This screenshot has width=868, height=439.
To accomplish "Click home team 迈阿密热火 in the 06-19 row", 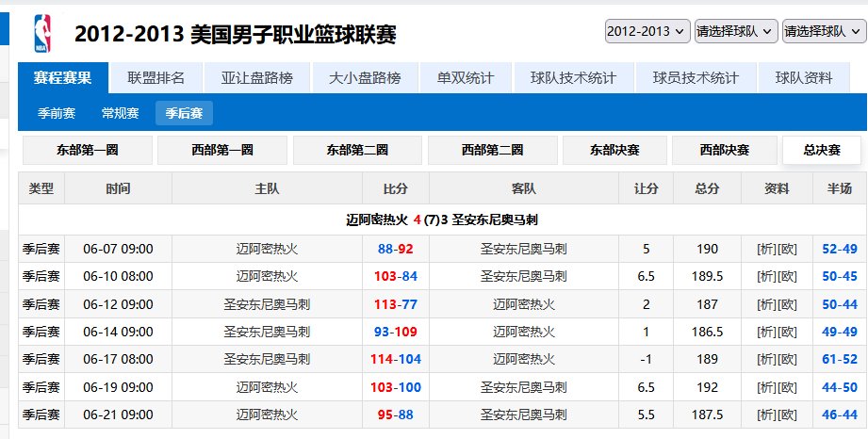I will [x=267, y=387].
